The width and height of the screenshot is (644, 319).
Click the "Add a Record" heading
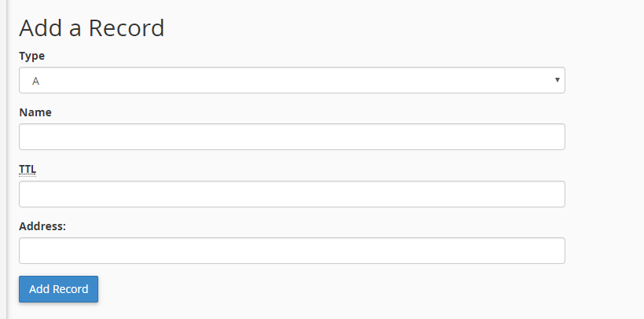(x=91, y=27)
